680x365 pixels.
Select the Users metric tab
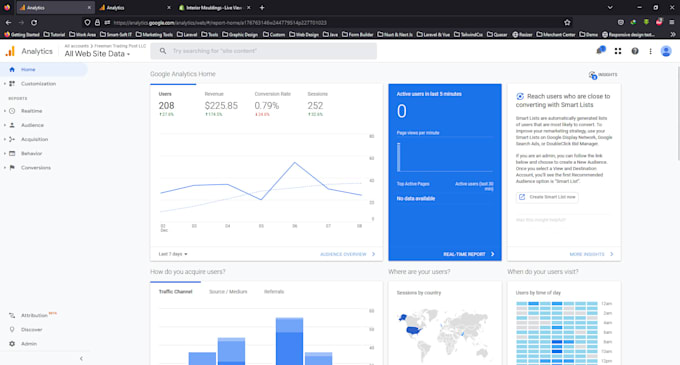tap(167, 104)
